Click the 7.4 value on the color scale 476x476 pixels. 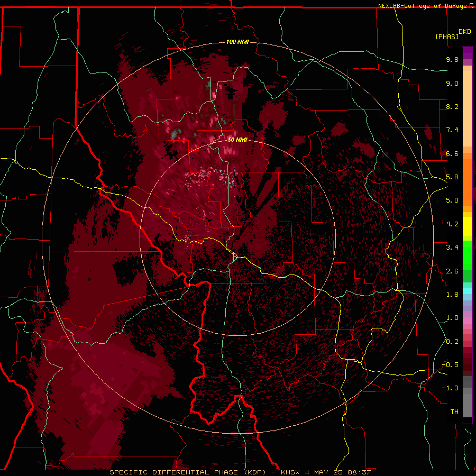452,130
